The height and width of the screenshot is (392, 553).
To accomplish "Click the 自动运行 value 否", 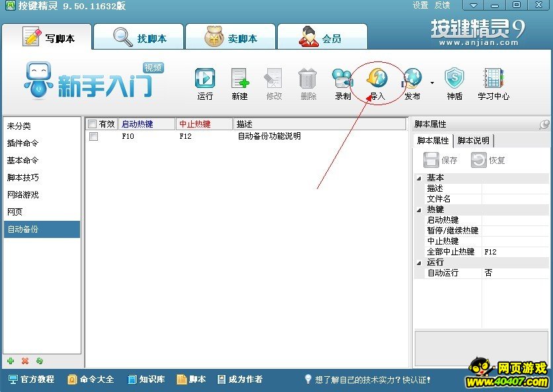I will [x=515, y=273].
